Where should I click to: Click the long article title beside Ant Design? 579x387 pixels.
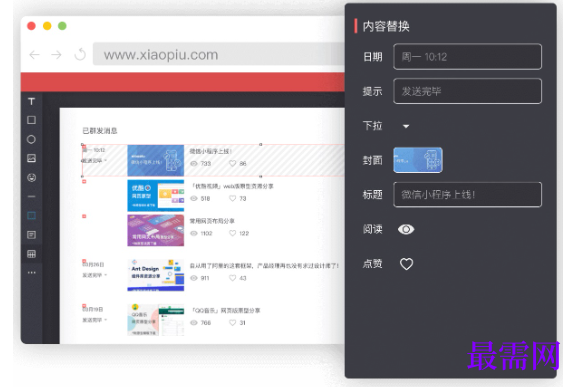click(x=264, y=266)
